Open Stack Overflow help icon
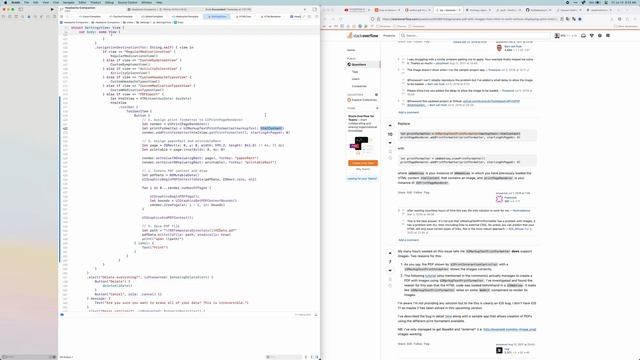This screenshot has height=360, width=640. (x=600, y=36)
